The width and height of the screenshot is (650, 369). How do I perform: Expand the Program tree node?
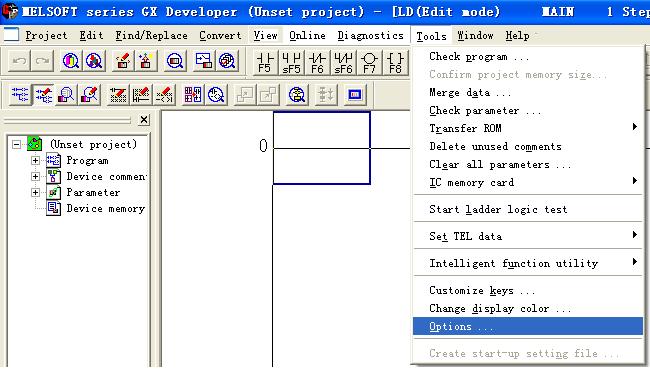(x=36, y=160)
